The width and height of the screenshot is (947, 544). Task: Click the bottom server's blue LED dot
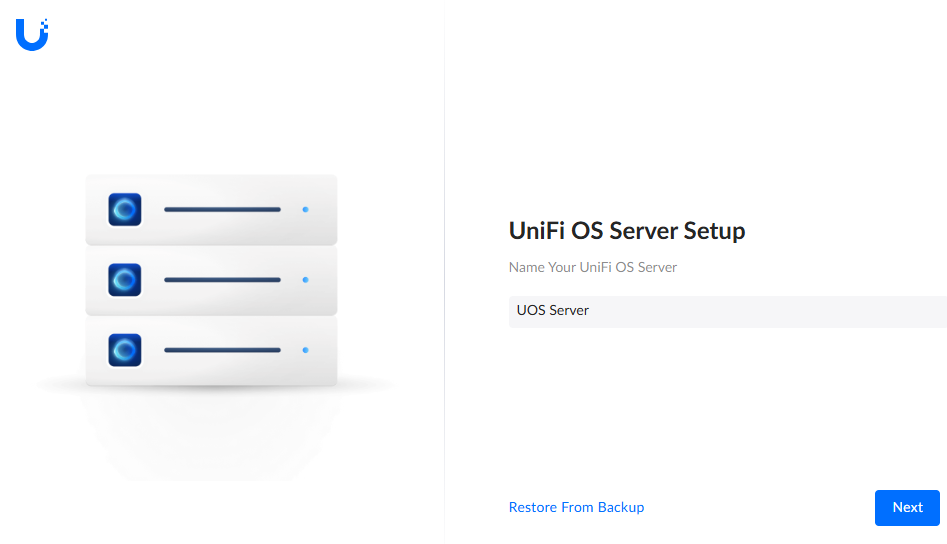point(305,350)
